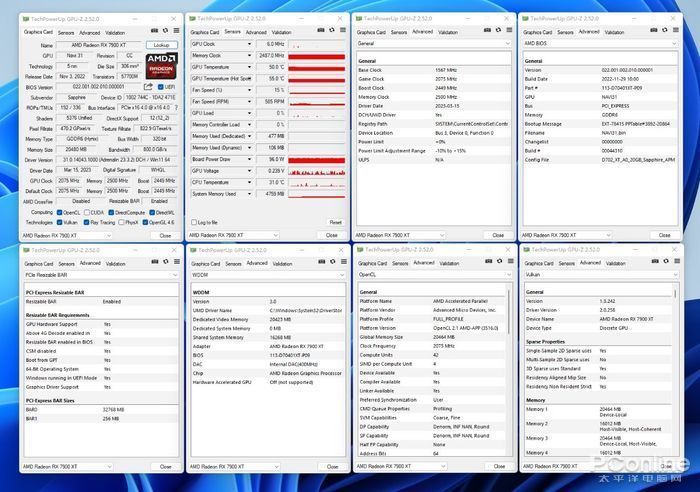
Task: Toggle the OpenGL 4.6 checkbox
Action: click(x=145, y=222)
